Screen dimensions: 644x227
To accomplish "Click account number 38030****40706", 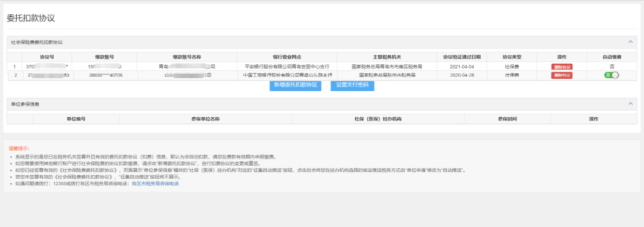I will pos(106,76).
